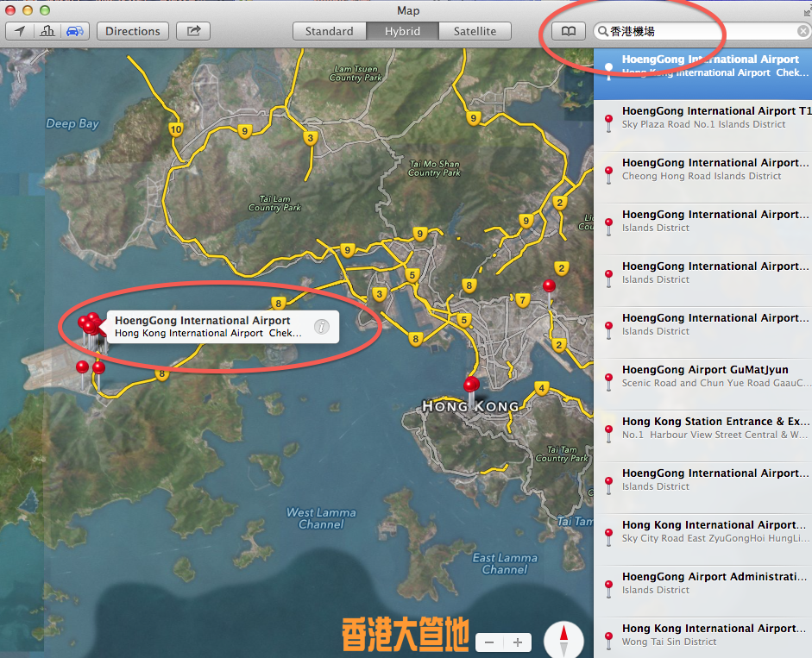Click the Deep Bay map label
The height and width of the screenshot is (658, 812).
point(72,123)
